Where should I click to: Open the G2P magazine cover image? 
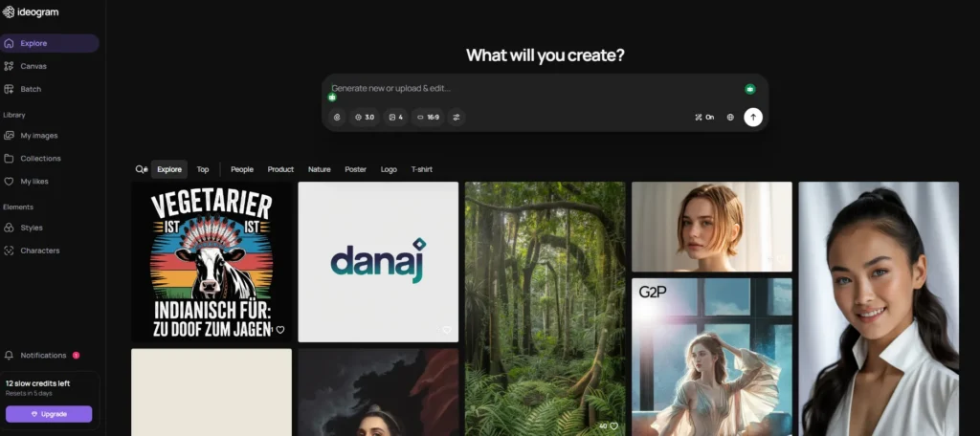click(x=712, y=357)
